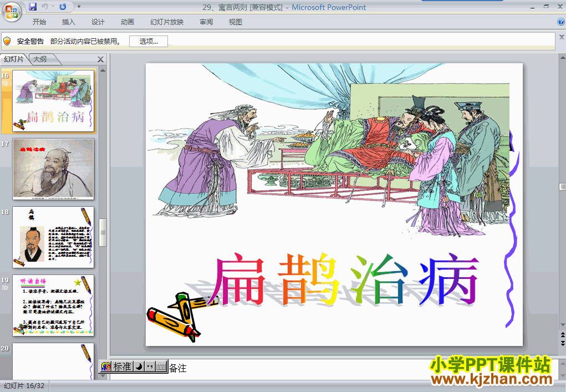Click the 幻灯片 16/32 status bar indicator
The height and width of the screenshot is (392, 566).
(24, 386)
